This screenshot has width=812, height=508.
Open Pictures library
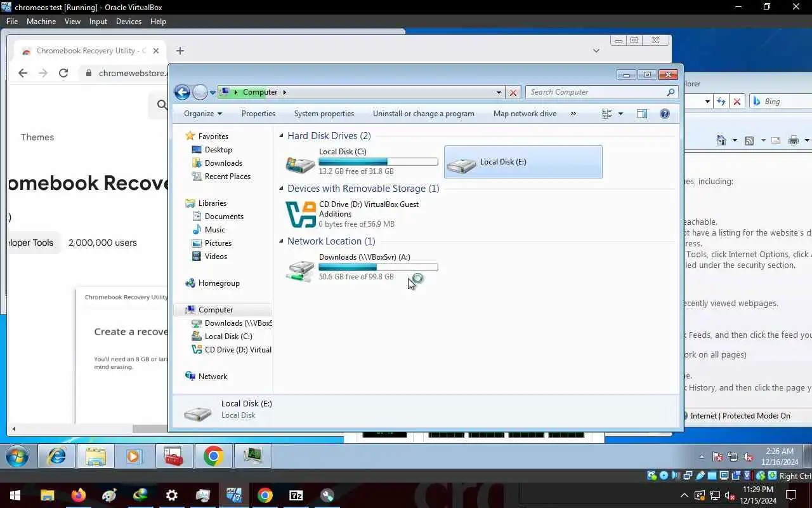coord(218,243)
